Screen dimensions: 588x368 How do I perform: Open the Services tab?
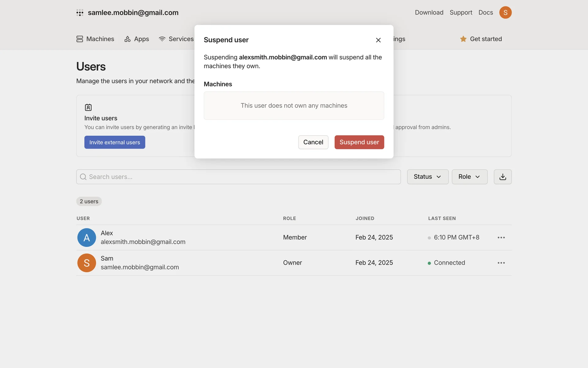(176, 39)
